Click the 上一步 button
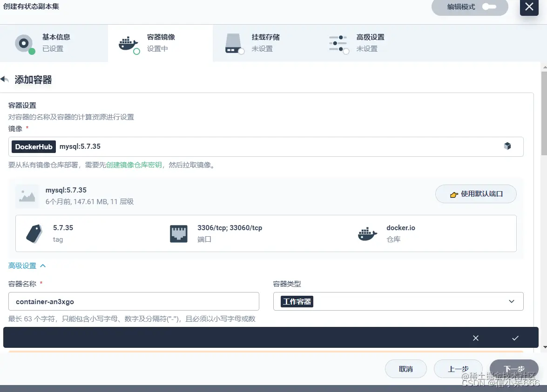The height and width of the screenshot is (392, 547). coord(458,369)
